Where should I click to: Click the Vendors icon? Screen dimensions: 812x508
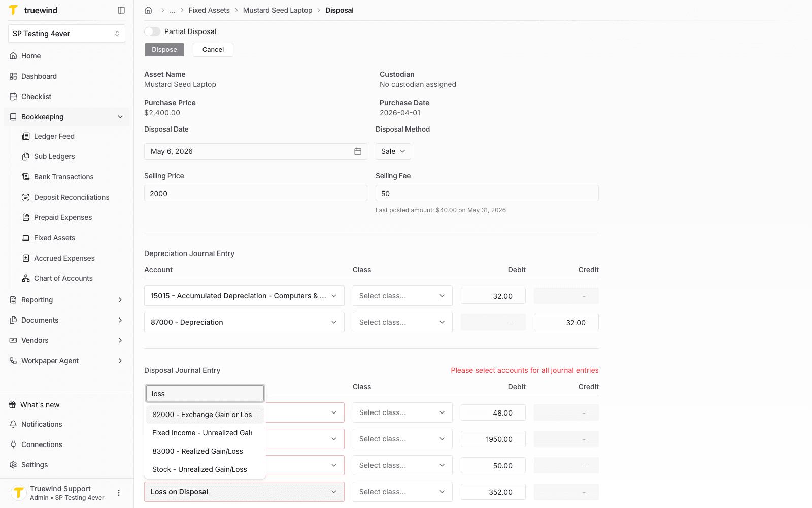(13, 340)
